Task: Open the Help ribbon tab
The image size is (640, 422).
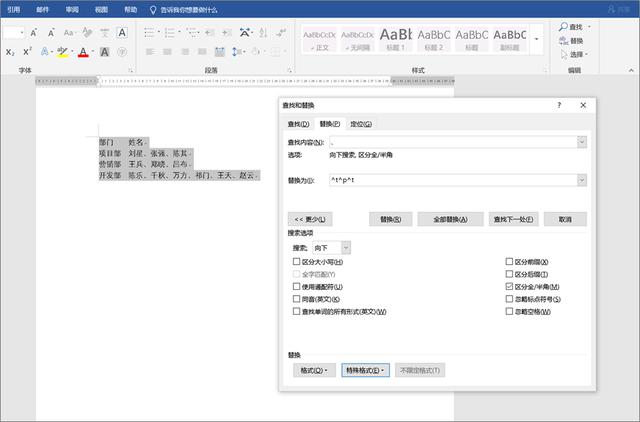Action: (131, 9)
